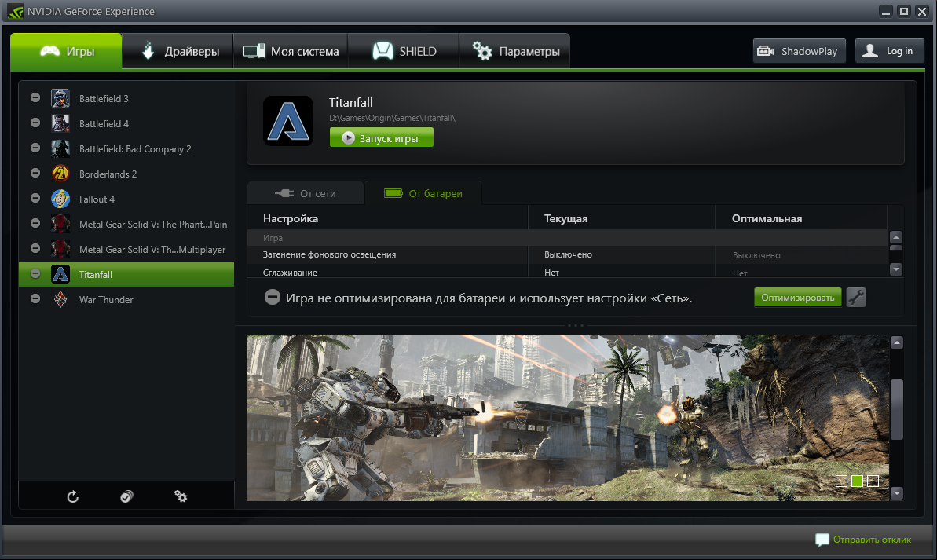Open the Игры tab
937x560 pixels.
click(x=66, y=51)
